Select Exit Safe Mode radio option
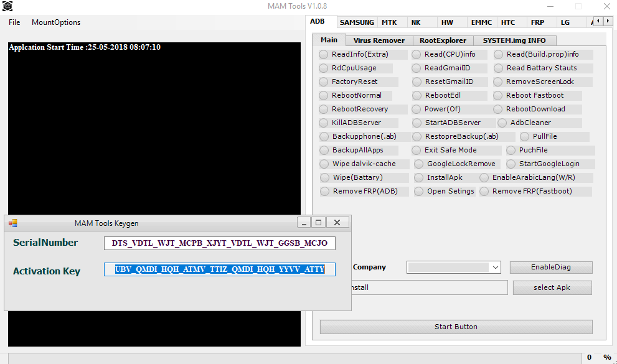Screen dimensions: 617x364 click(x=417, y=150)
